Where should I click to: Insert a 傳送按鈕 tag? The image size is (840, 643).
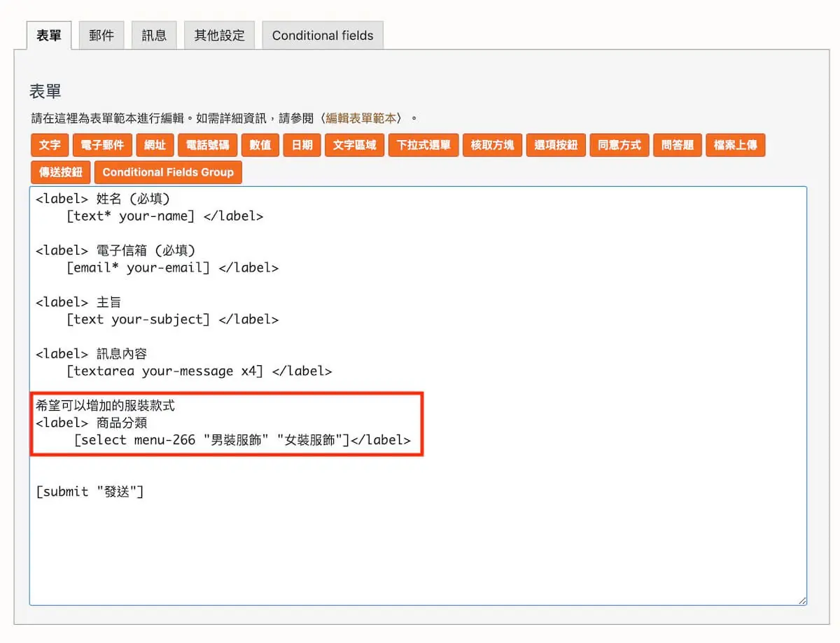point(60,172)
